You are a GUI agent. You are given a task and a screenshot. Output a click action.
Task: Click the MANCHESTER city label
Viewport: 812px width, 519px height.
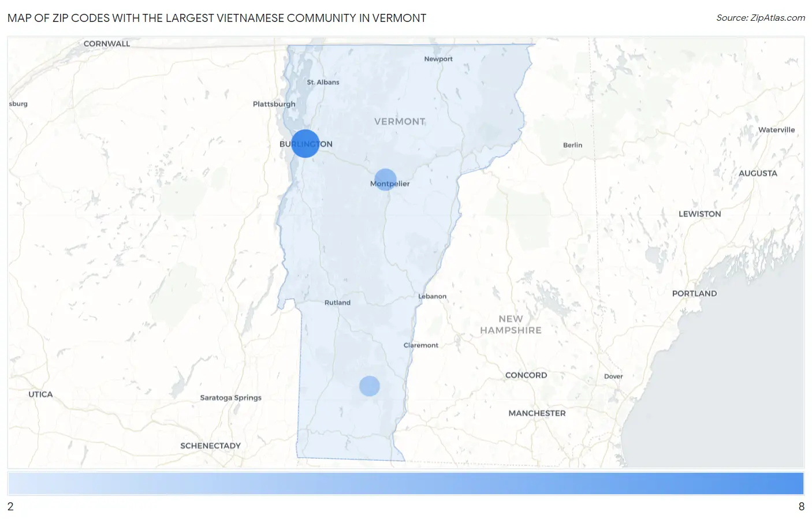(537, 413)
